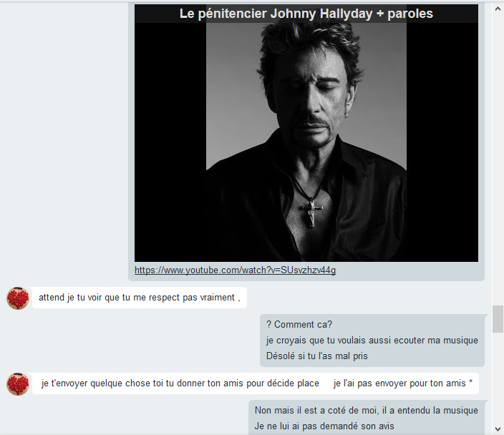This screenshot has width=504, height=435.
Task: Click the cross pendant in the video preview
Action: pyautogui.click(x=311, y=211)
